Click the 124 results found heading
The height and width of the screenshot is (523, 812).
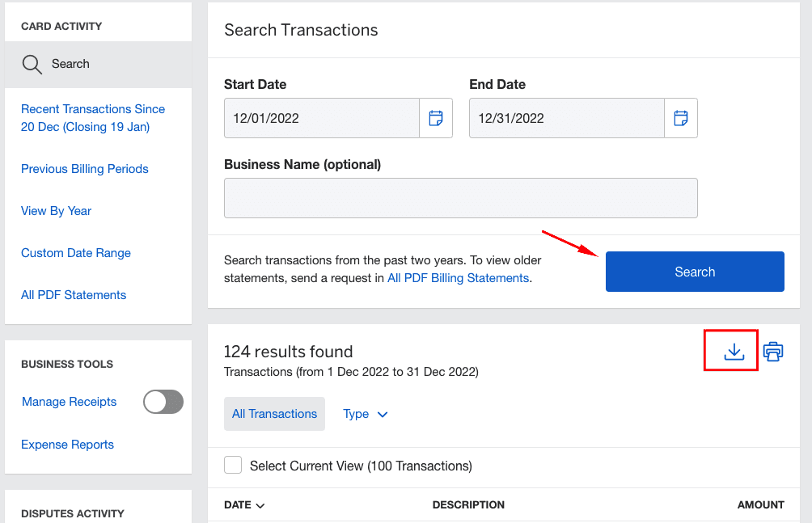(288, 352)
